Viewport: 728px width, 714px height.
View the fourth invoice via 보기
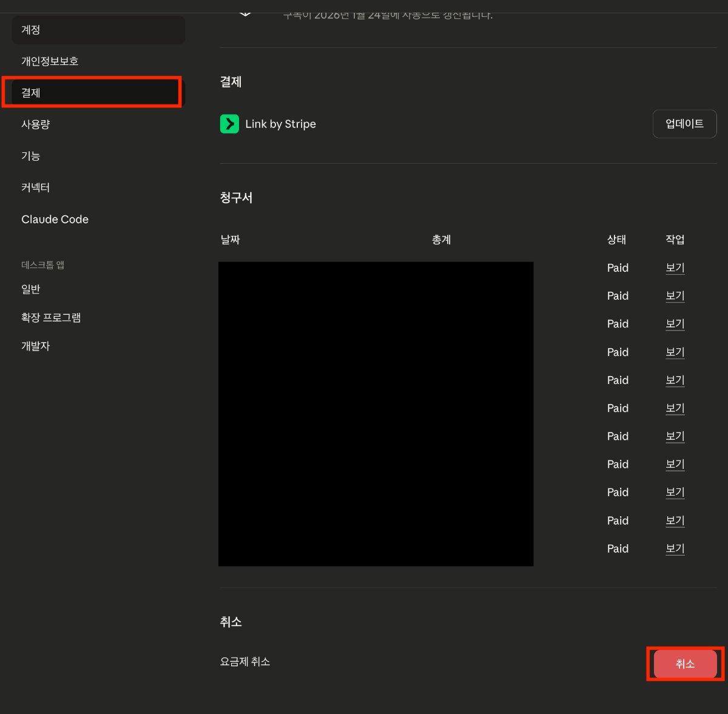tap(675, 352)
